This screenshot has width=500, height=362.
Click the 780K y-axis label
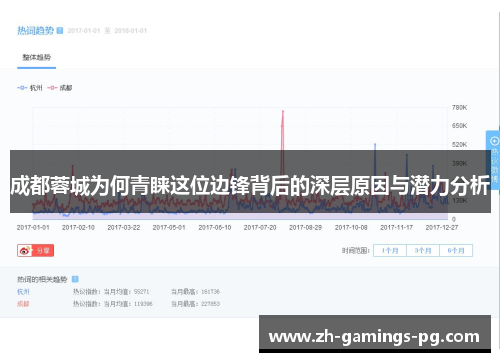point(459,108)
